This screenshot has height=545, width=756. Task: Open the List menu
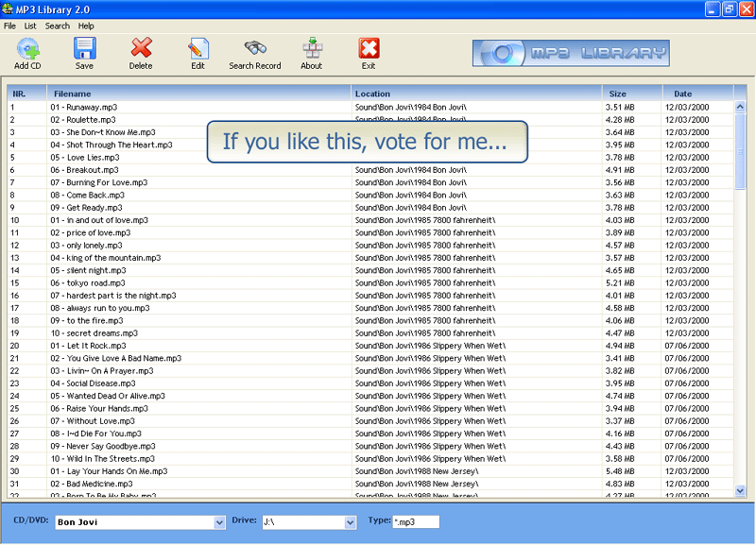[30, 26]
